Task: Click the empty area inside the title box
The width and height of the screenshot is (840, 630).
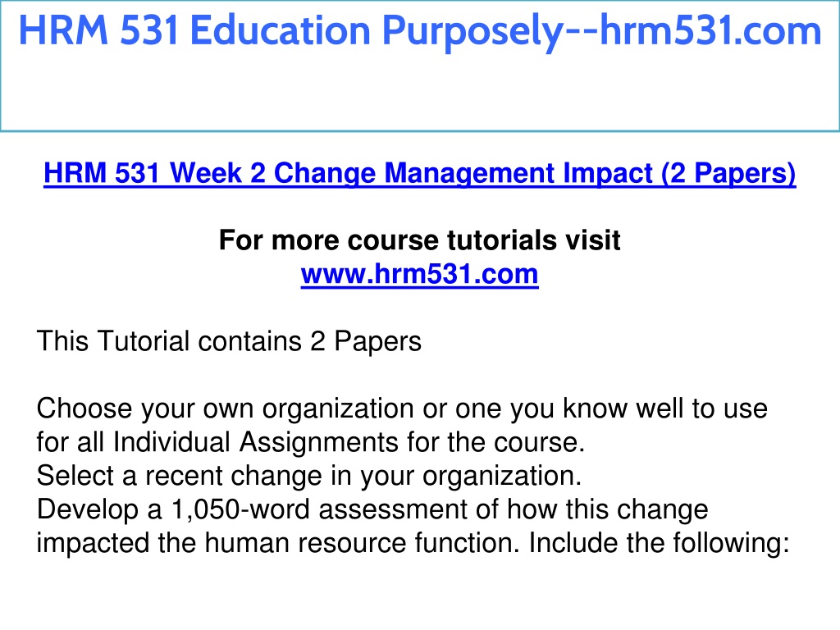Action: [419, 91]
